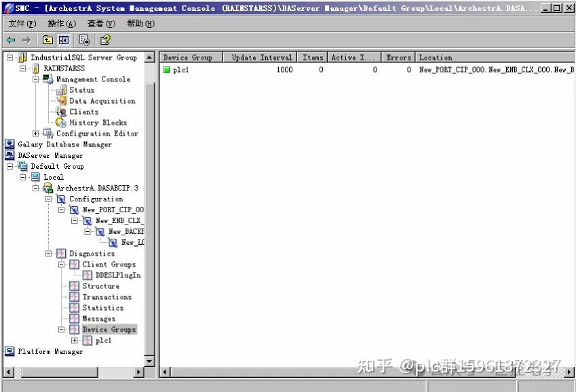Click the New_ENB_CLX node icon

87,221
